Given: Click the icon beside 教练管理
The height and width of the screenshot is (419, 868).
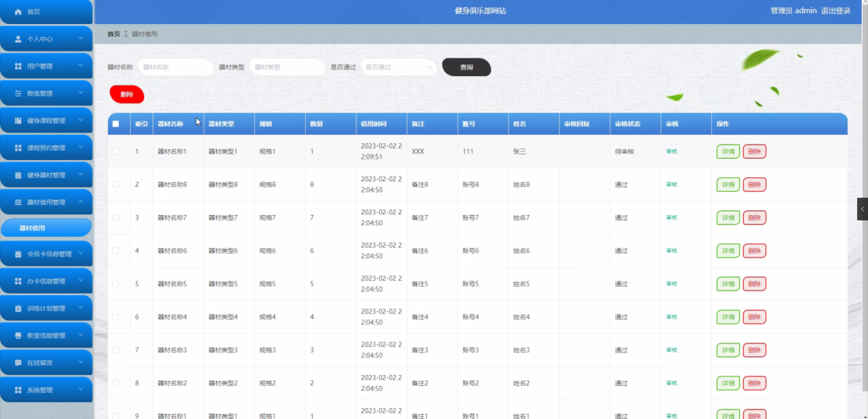Looking at the screenshot, I should coord(18,93).
